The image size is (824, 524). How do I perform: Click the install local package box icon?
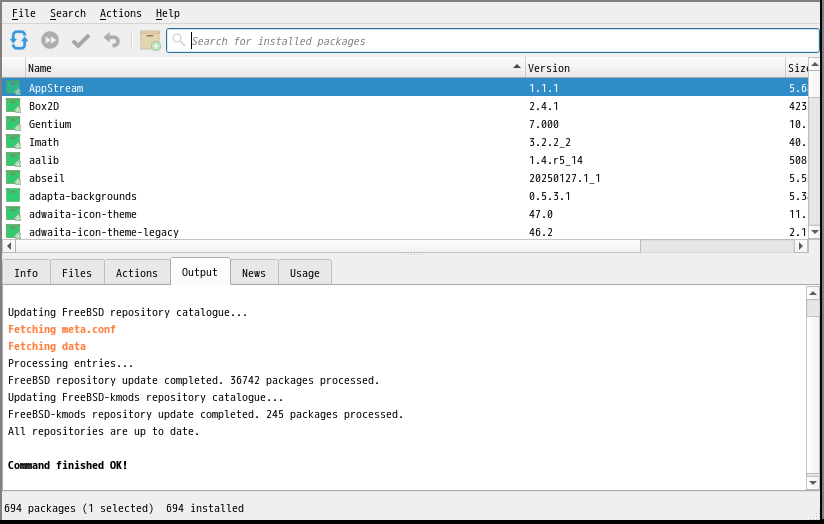point(150,40)
